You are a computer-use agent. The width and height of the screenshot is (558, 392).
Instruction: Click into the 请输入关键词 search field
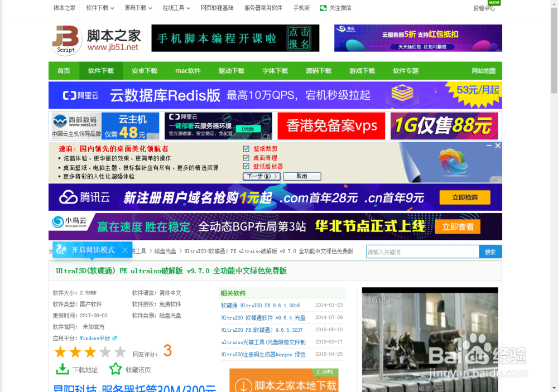(x=422, y=252)
